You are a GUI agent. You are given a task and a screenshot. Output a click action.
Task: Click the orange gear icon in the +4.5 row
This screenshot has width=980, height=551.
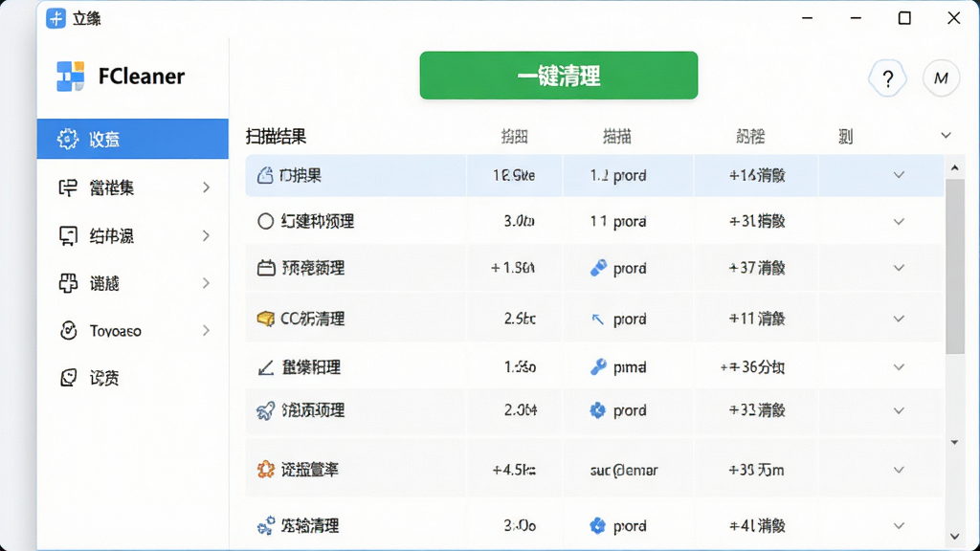click(x=266, y=469)
